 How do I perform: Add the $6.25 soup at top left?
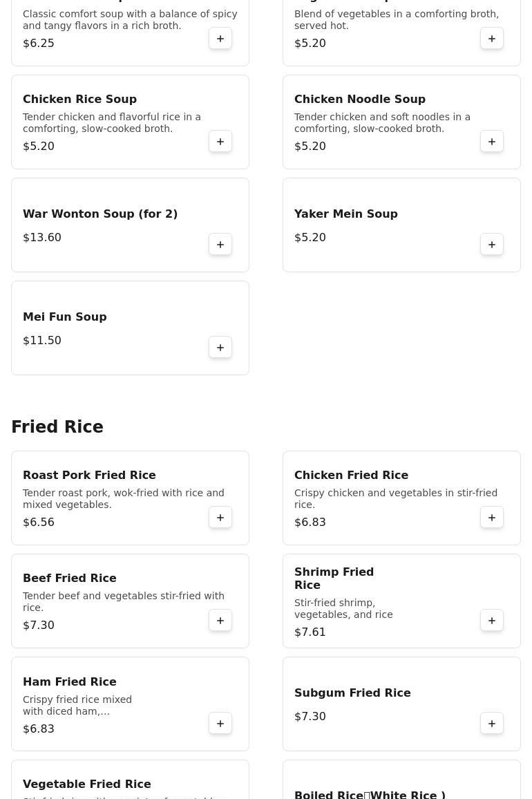220,39
